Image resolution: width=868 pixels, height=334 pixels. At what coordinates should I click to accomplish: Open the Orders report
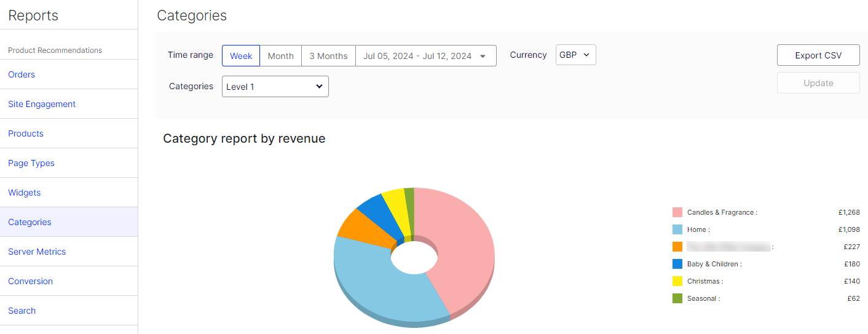point(22,74)
